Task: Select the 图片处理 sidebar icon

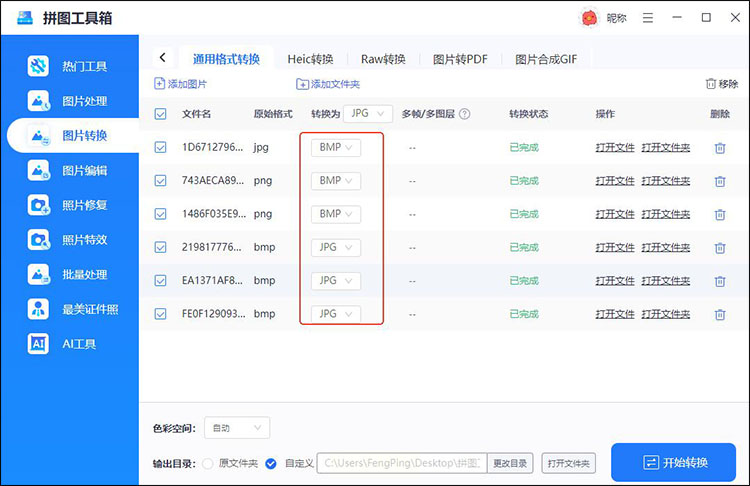Action: (x=38, y=101)
